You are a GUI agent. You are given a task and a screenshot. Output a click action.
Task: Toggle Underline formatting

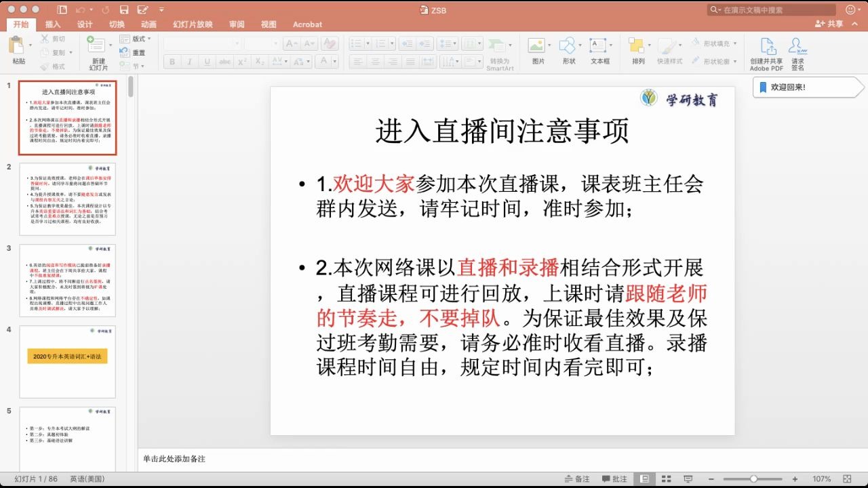(x=207, y=62)
